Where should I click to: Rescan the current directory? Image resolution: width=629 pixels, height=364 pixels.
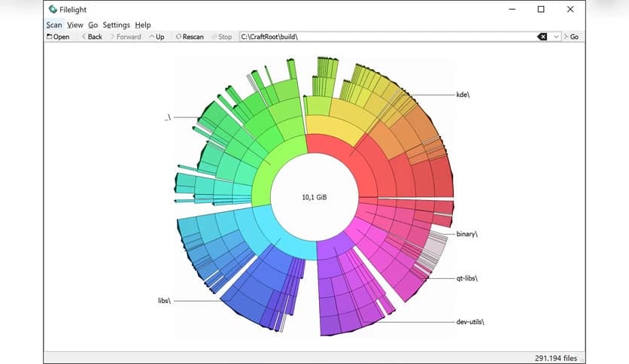pos(189,36)
